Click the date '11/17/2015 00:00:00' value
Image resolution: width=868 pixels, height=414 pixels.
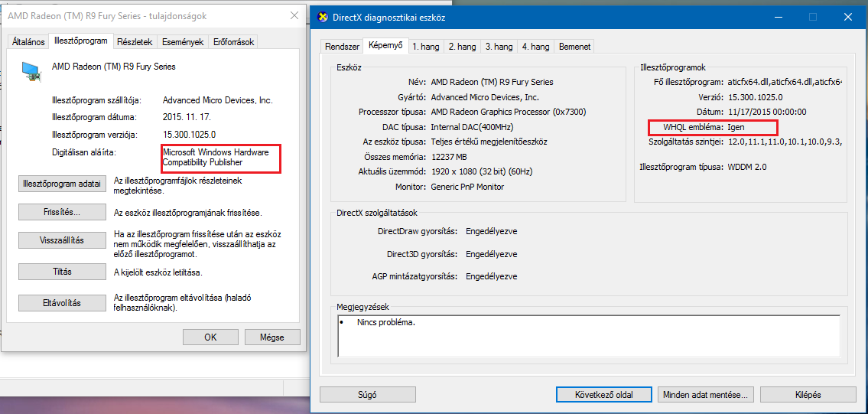(766, 112)
